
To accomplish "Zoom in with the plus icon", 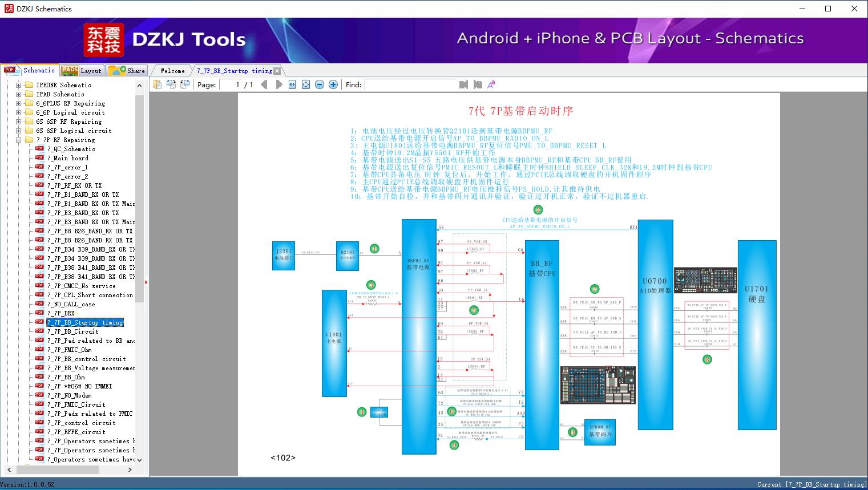I will (x=333, y=84).
